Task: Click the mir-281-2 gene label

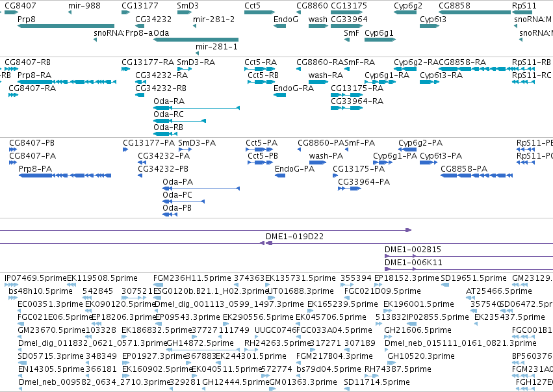Action: (214, 19)
